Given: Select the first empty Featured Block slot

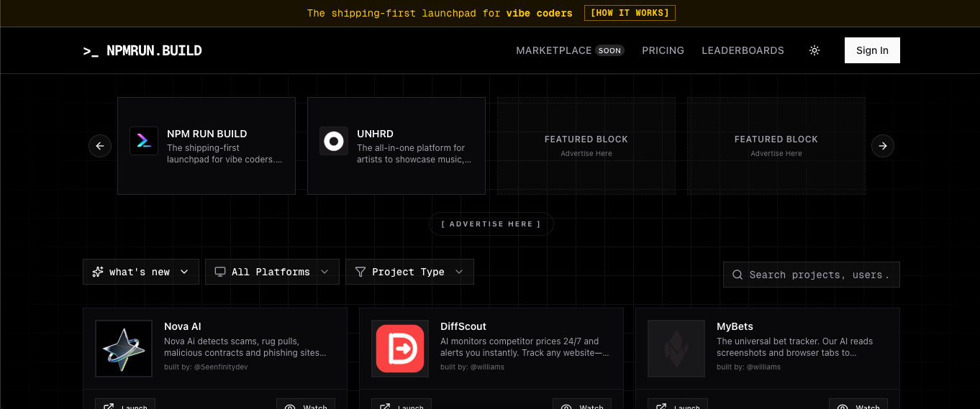Looking at the screenshot, I should tap(586, 146).
